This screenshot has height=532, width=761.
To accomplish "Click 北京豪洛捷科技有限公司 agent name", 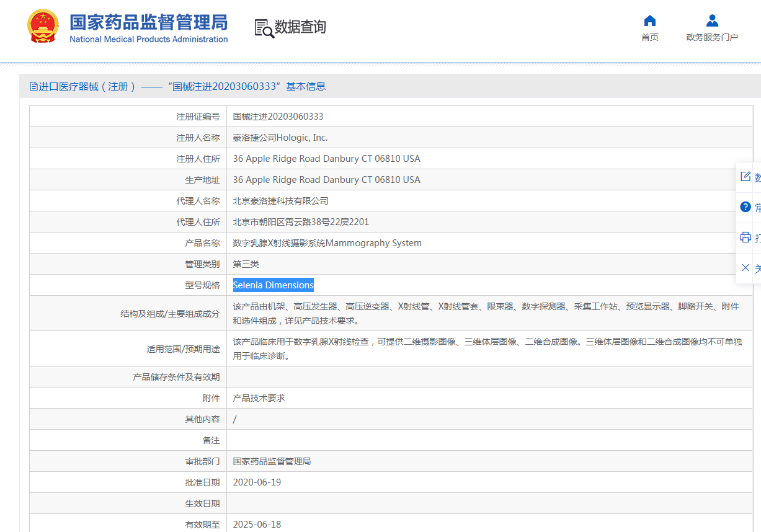I will (x=280, y=201).
